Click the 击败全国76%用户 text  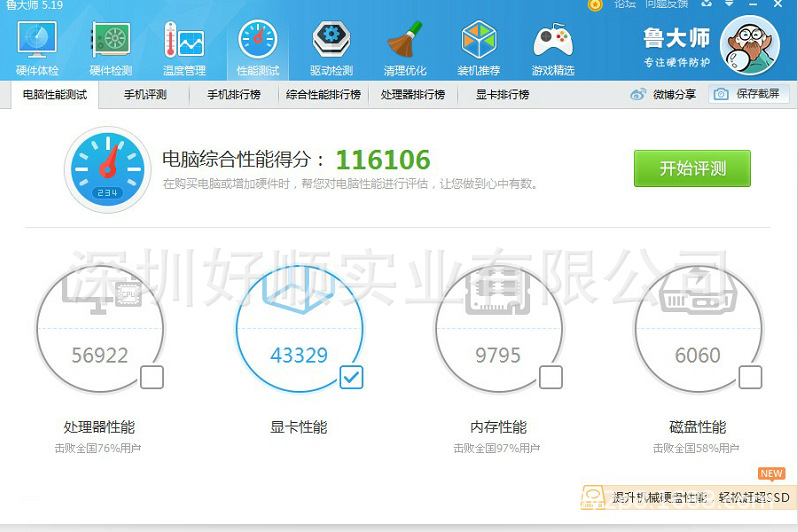(x=98, y=449)
